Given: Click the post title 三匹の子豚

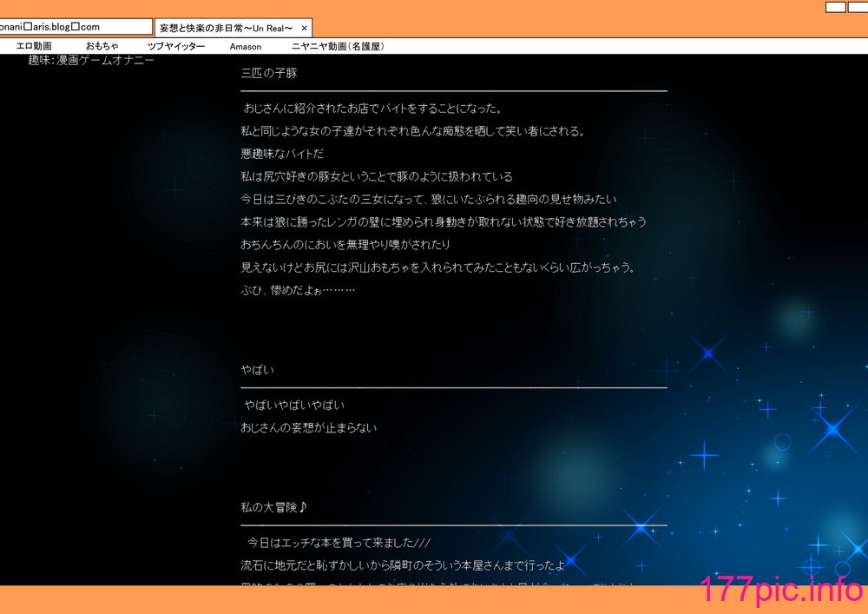Looking at the screenshot, I should 269,73.
